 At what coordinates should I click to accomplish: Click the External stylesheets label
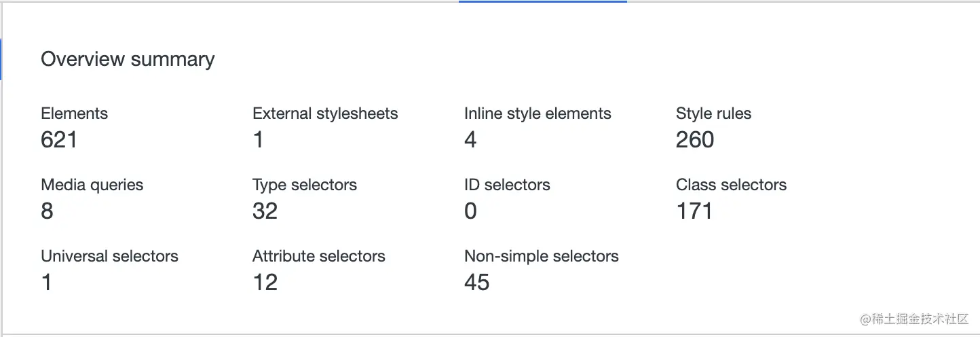click(325, 113)
